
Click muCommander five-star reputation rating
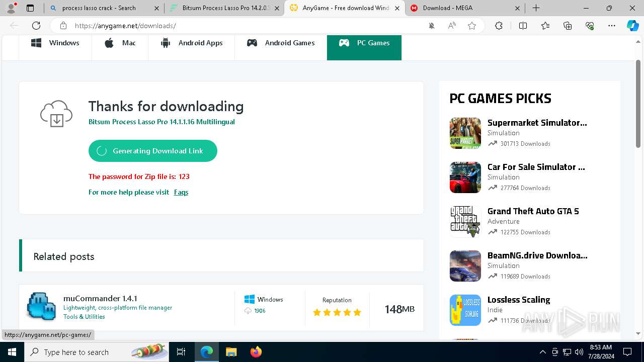click(337, 312)
